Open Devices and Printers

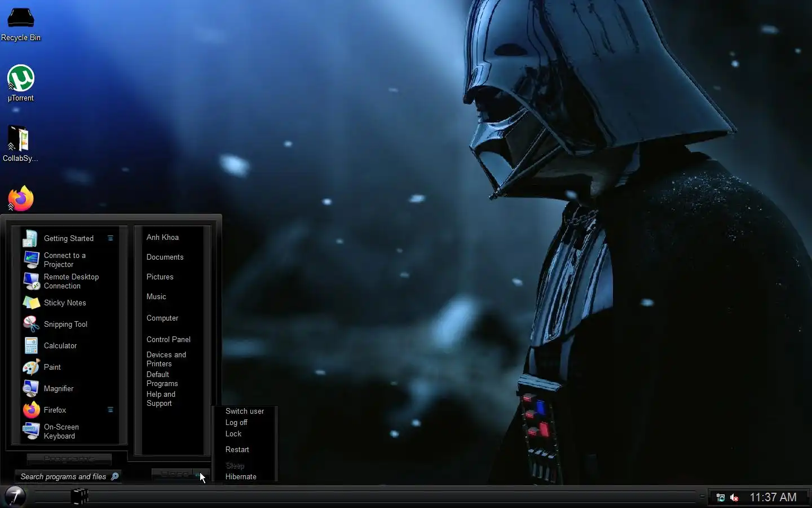166,359
